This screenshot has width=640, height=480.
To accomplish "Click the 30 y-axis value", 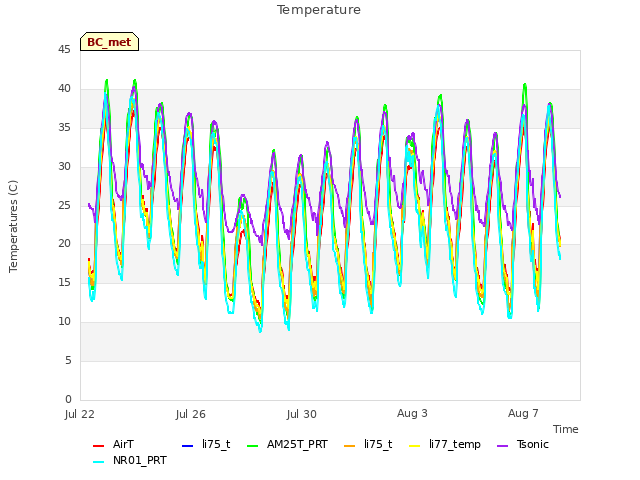I will tap(64, 166).
